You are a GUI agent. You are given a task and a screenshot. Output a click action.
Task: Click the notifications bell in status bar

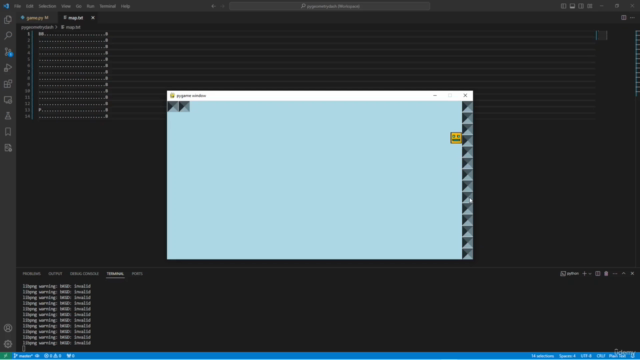633,356
